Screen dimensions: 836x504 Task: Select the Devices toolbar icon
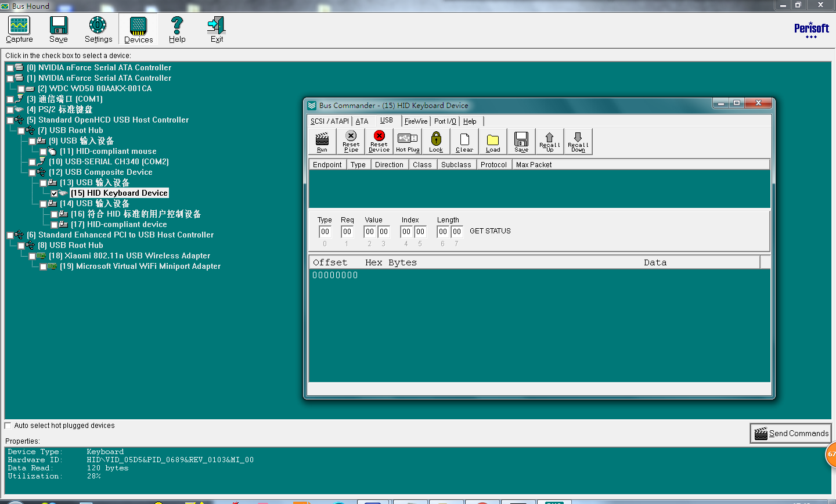point(138,29)
